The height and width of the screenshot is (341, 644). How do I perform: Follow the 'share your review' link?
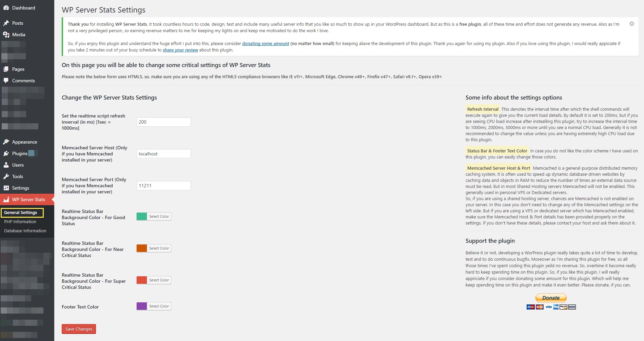click(x=180, y=50)
